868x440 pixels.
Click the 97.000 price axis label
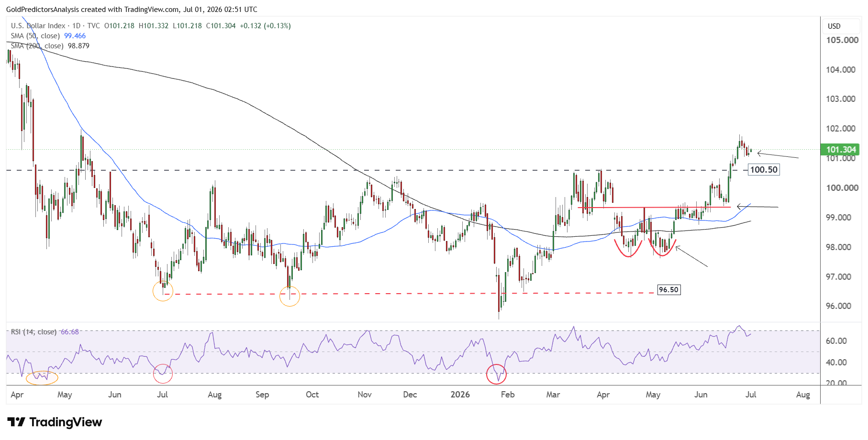point(838,277)
